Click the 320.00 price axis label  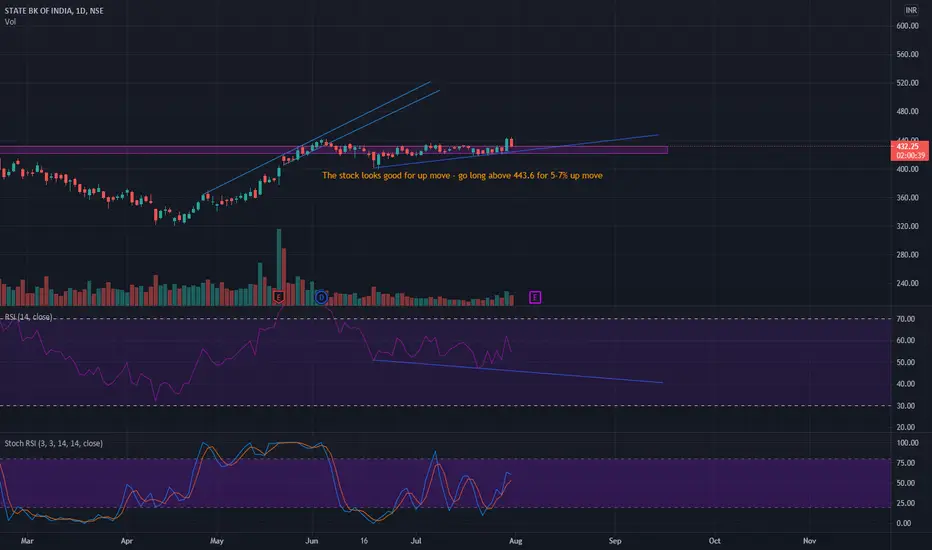tap(907, 227)
